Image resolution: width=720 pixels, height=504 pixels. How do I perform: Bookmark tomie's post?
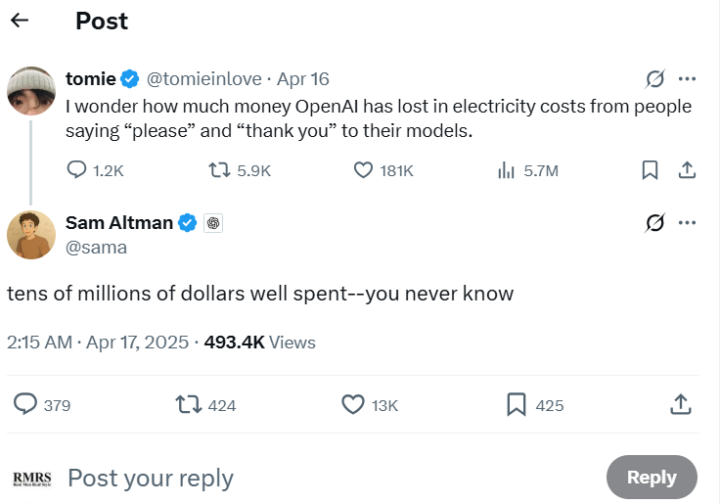650,171
